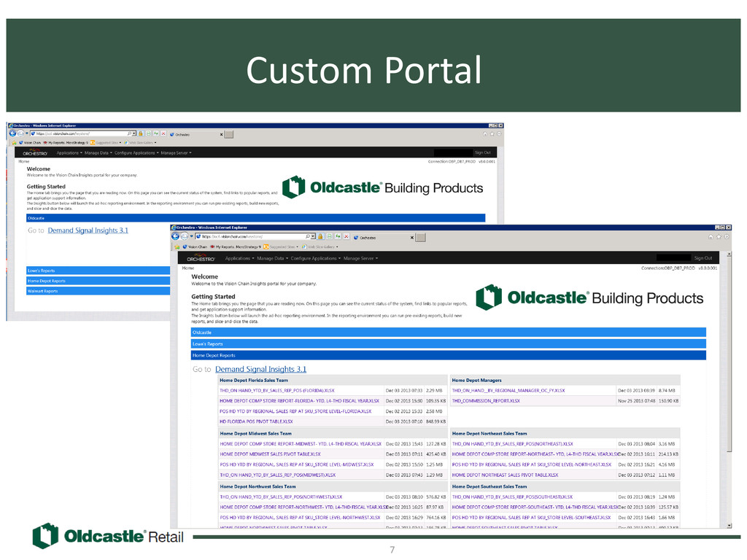Click the Home breadcrumb in front window
747x560 pixels.
point(187,268)
